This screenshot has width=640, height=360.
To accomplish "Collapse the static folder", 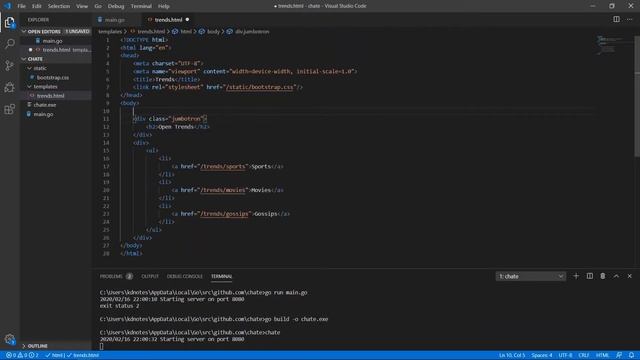I will [56, 68].
